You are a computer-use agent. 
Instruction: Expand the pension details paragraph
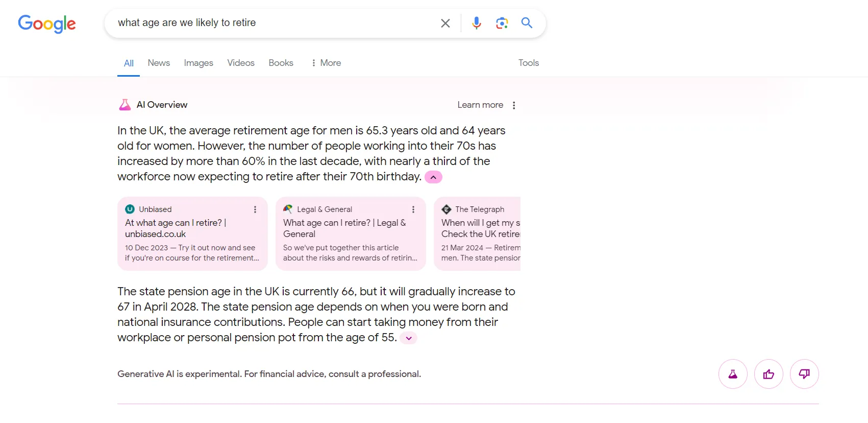408,338
